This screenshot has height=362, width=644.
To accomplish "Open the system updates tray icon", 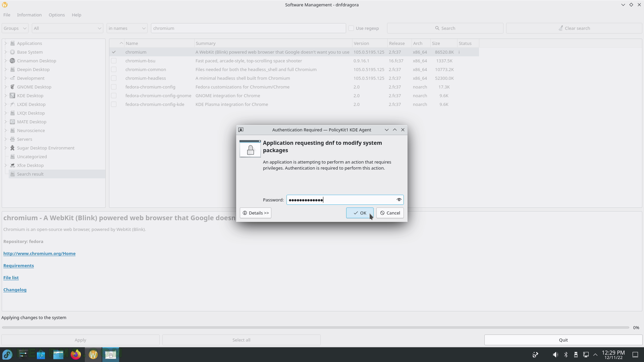I will (x=535, y=355).
